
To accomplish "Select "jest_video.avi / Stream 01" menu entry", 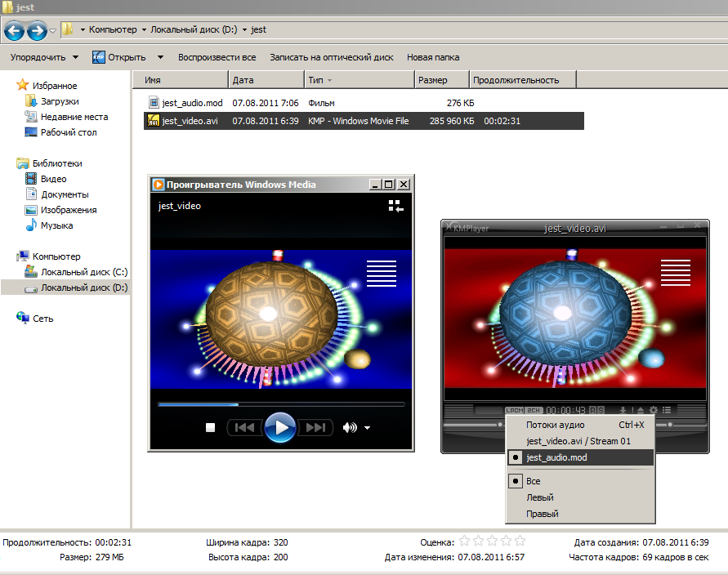I will click(x=579, y=441).
